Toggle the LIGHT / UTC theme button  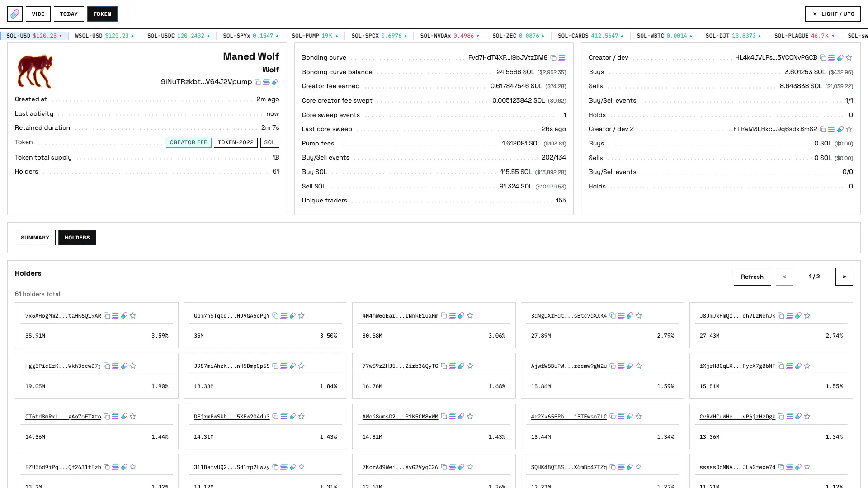pyautogui.click(x=833, y=14)
